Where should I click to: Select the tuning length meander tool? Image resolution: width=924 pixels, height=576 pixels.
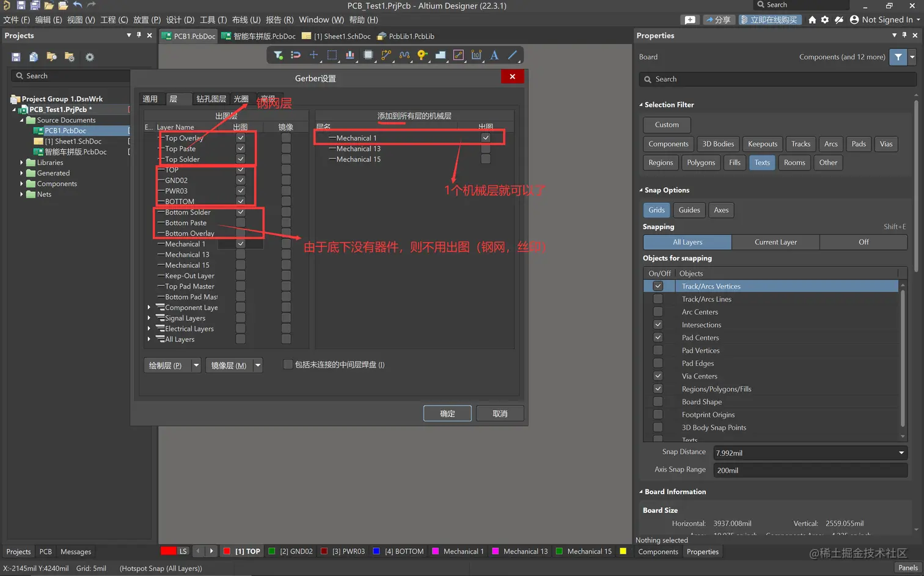pos(404,55)
